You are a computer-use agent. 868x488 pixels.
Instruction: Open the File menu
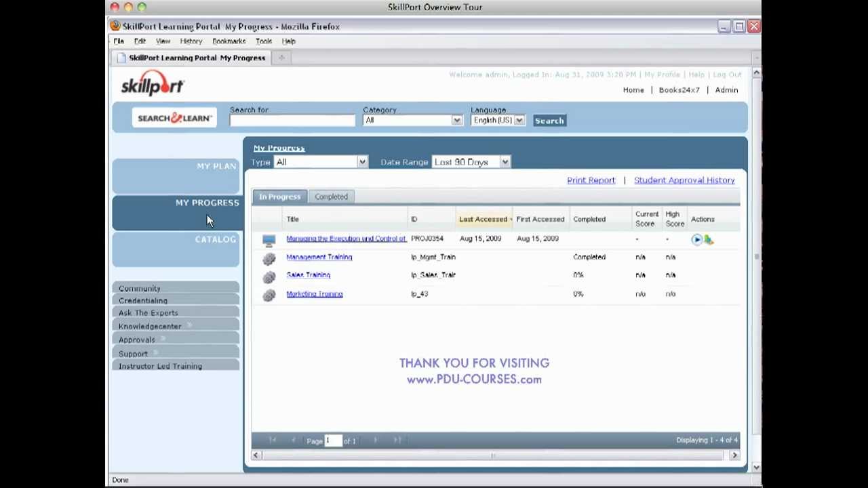pos(119,41)
